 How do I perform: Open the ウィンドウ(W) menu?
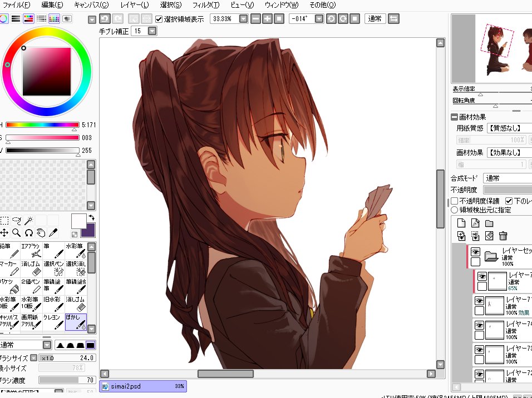click(281, 5)
